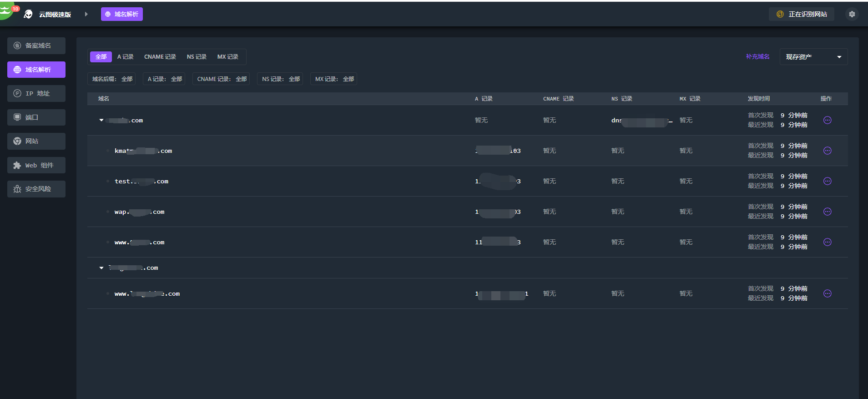
Task: Open the 现存资产 dropdown
Action: coord(813,57)
